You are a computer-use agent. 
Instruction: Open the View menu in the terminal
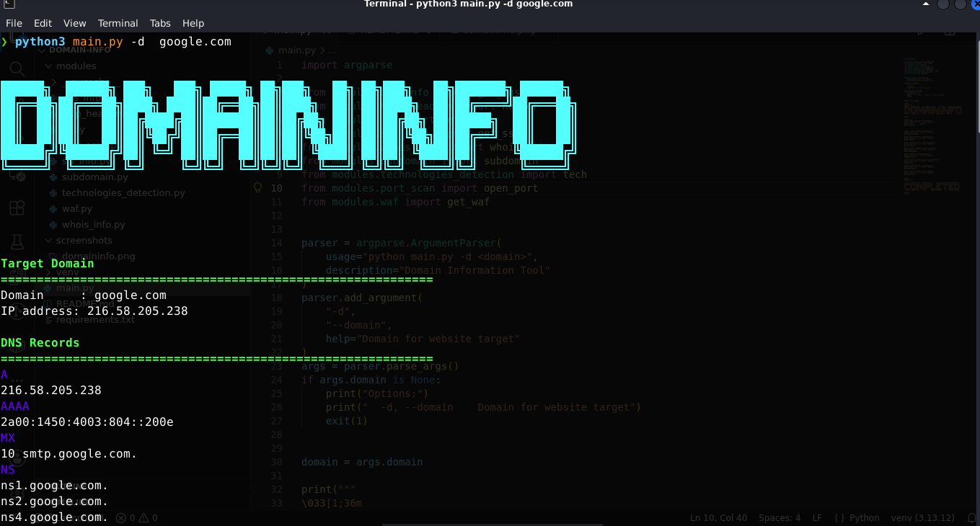pyautogui.click(x=74, y=23)
